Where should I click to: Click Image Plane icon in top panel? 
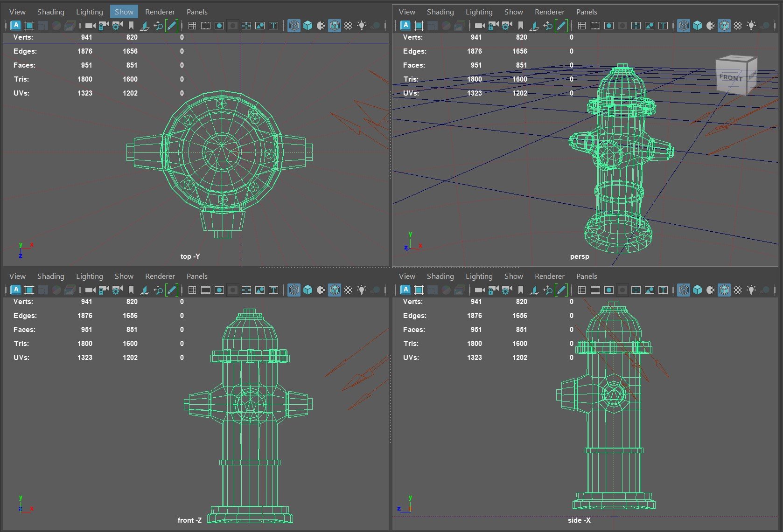coord(145,26)
